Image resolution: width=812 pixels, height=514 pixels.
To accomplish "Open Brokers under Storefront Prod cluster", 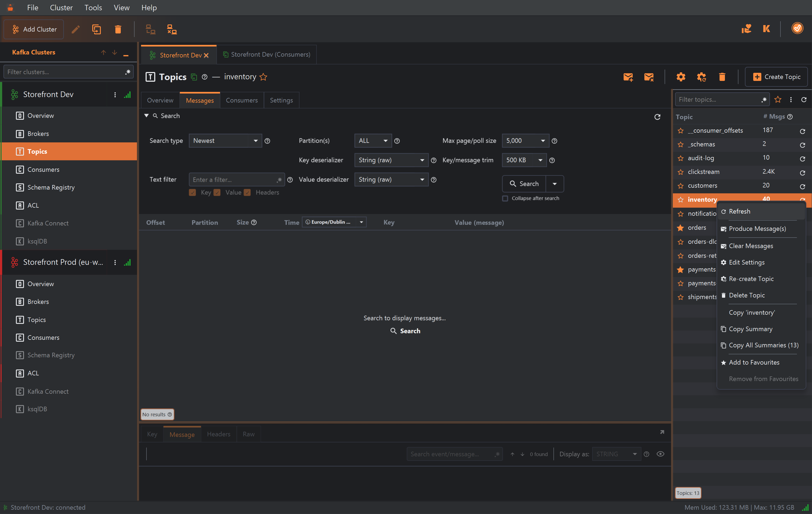I will (38, 302).
